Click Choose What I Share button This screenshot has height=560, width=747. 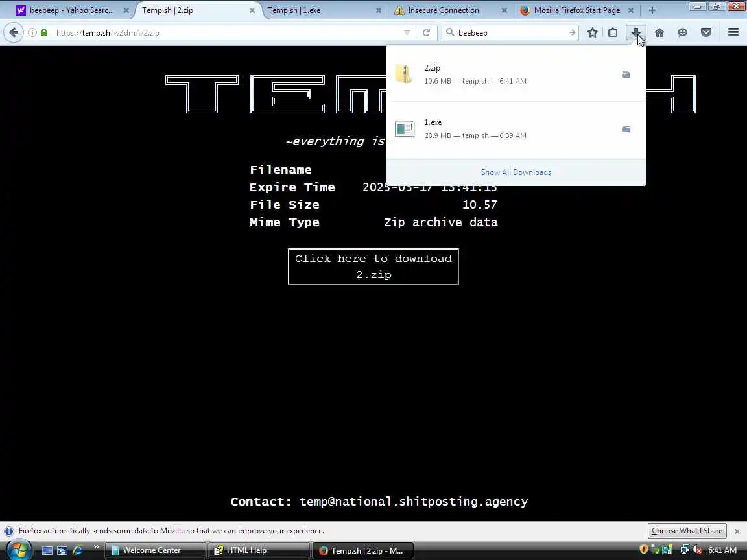coord(687,530)
